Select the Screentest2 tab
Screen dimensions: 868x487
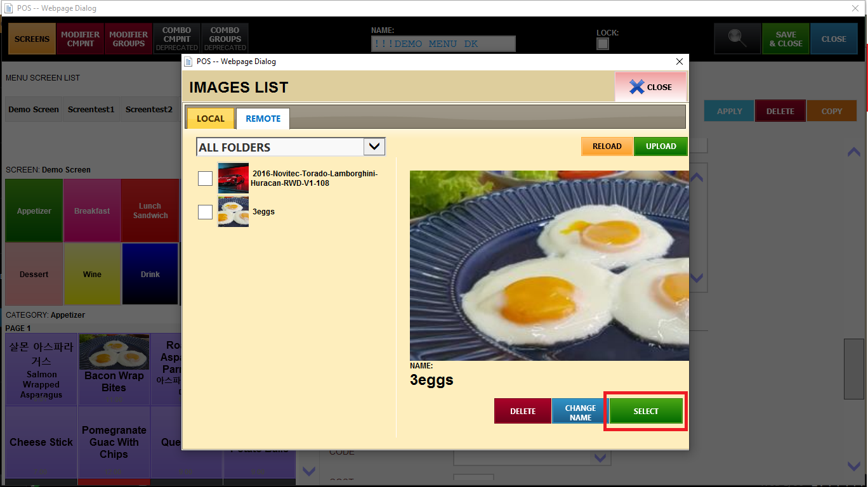click(149, 109)
